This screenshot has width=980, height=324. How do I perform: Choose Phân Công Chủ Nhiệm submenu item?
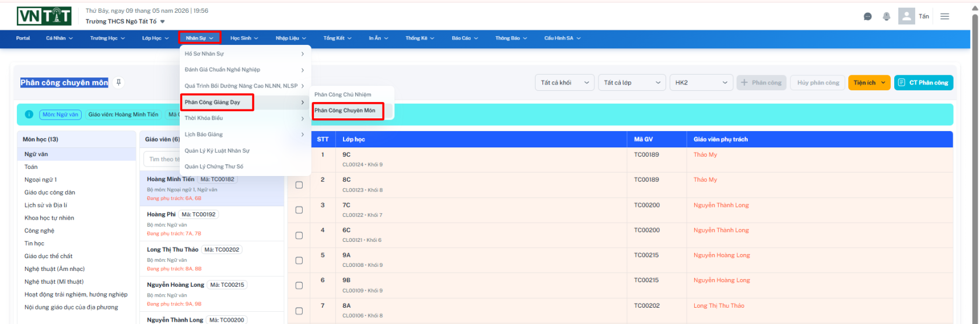pyautogui.click(x=352, y=94)
